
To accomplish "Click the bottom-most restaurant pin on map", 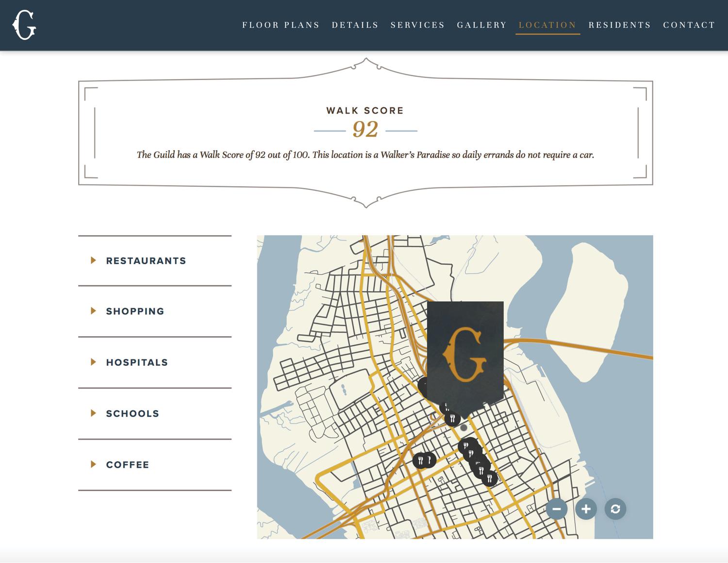I will click(490, 479).
